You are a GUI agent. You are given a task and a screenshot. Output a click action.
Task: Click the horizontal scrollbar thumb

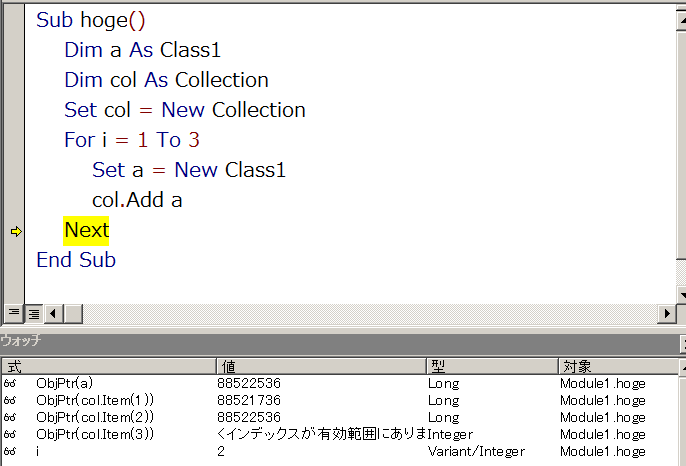(x=73, y=313)
